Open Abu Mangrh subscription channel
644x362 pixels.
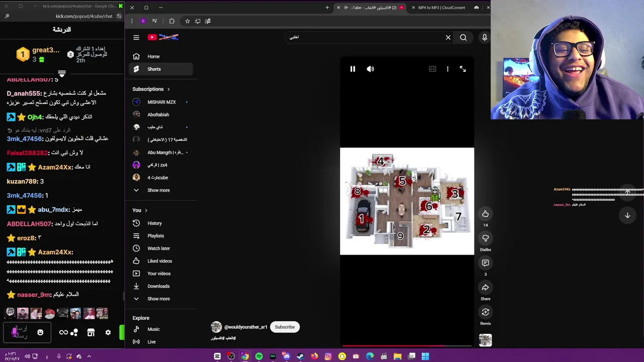(x=161, y=152)
